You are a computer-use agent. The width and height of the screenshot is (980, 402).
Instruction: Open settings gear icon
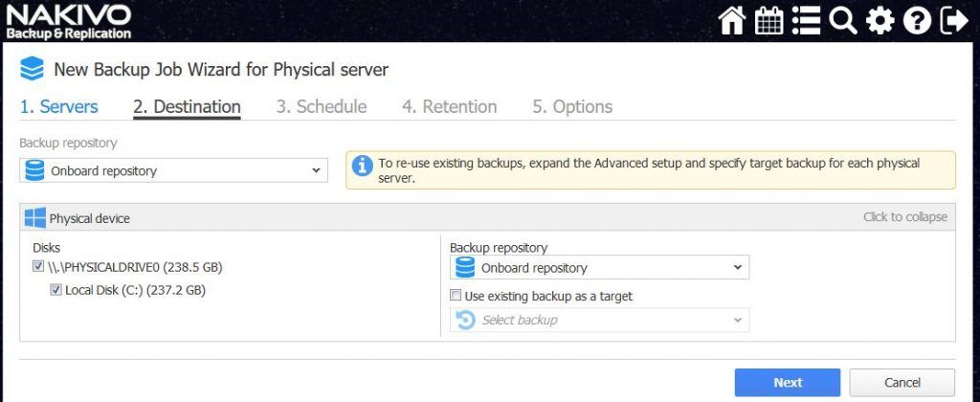pyautogui.click(x=880, y=21)
